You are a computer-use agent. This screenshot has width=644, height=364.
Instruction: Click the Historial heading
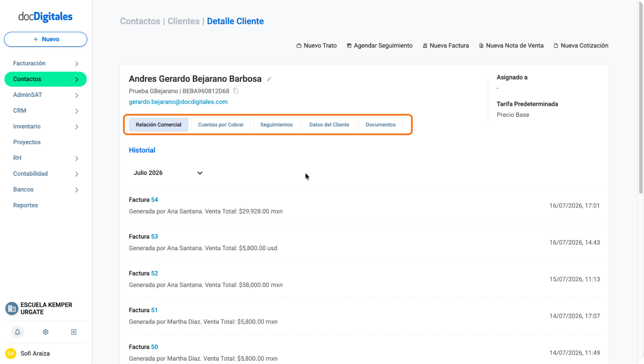point(142,150)
